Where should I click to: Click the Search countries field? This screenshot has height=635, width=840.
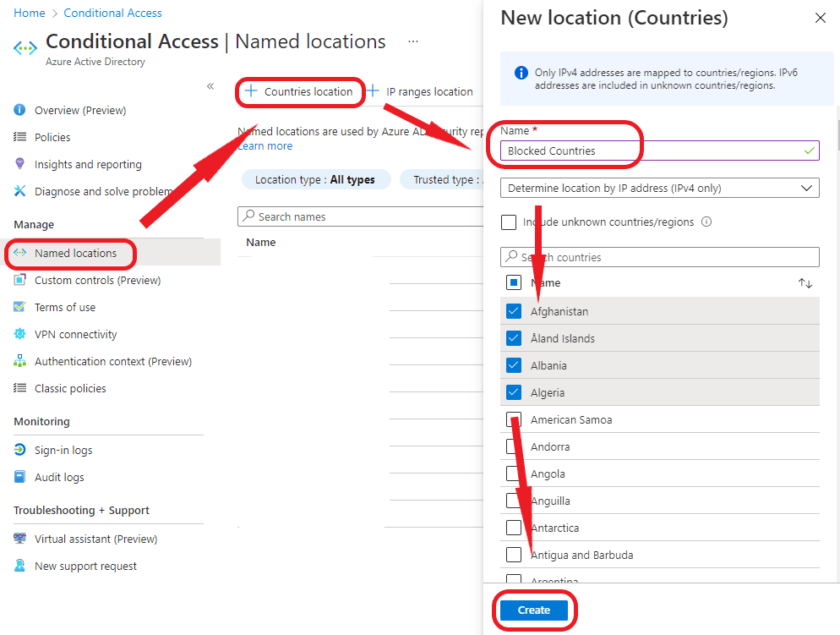(659, 257)
